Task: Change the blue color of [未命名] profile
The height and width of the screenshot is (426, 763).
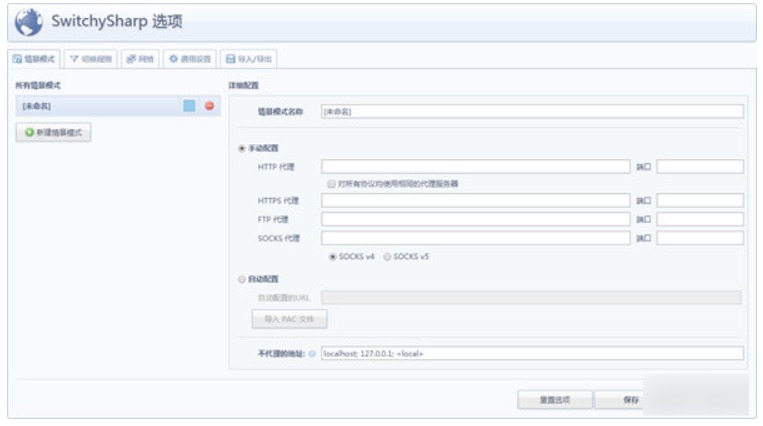Action: [x=189, y=106]
